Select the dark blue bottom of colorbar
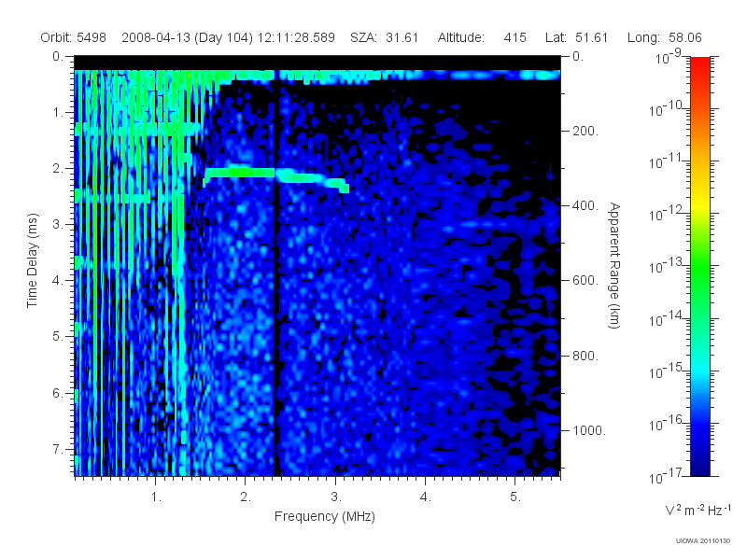The height and width of the screenshot is (560, 747). point(700,459)
